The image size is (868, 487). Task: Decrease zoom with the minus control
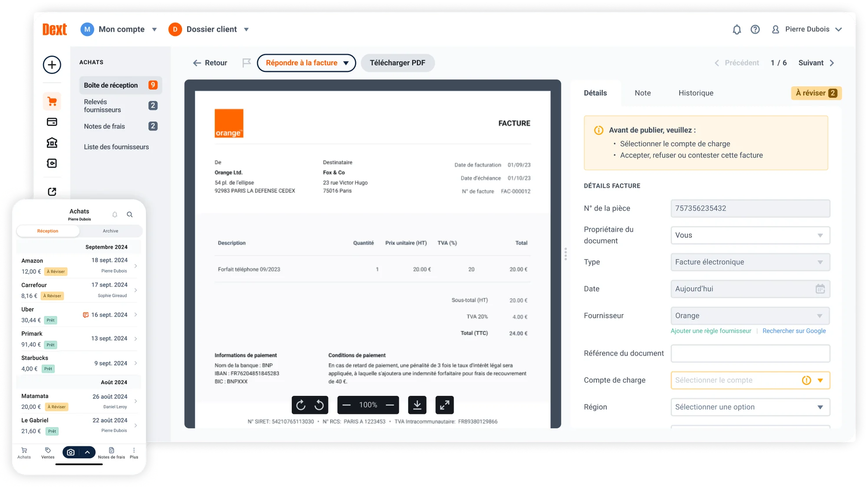(346, 405)
